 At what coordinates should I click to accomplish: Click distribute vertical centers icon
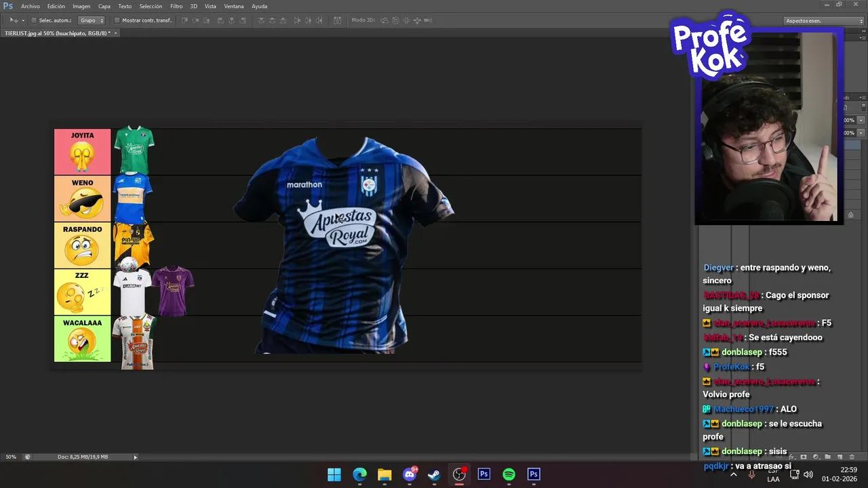(x=273, y=20)
